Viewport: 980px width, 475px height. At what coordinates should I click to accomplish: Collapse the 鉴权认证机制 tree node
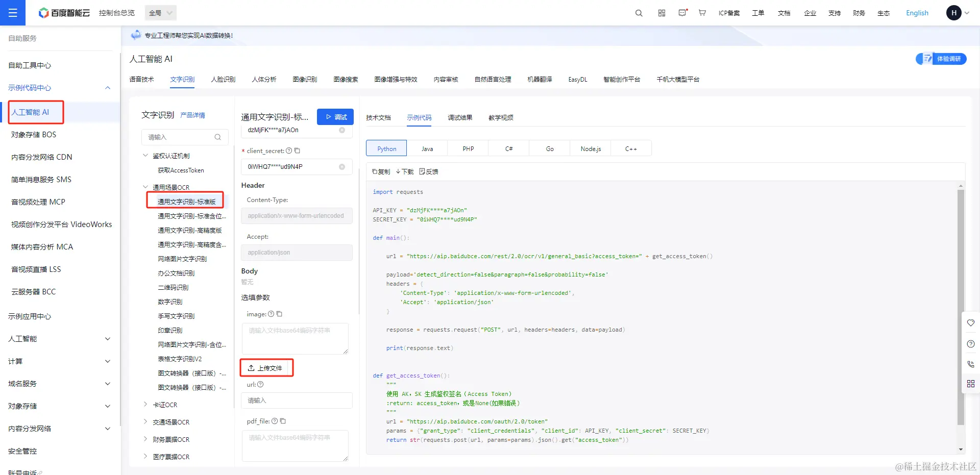[145, 156]
